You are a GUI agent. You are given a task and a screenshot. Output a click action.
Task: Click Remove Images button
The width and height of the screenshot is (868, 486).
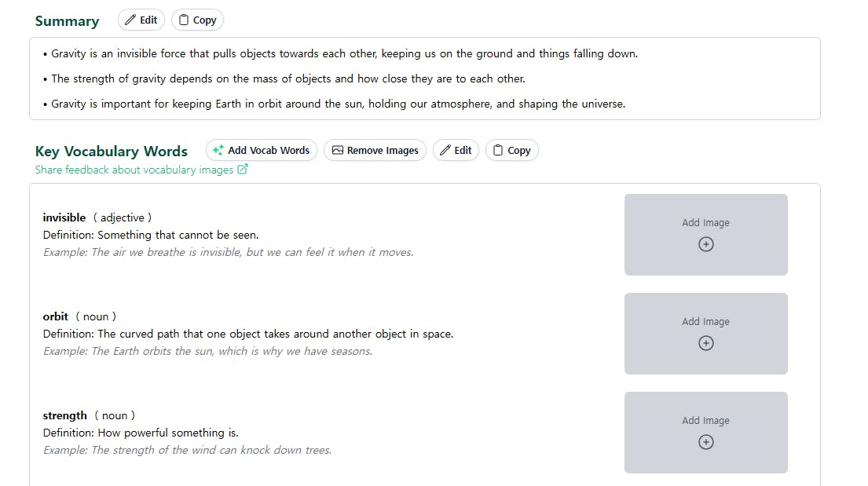click(x=375, y=151)
